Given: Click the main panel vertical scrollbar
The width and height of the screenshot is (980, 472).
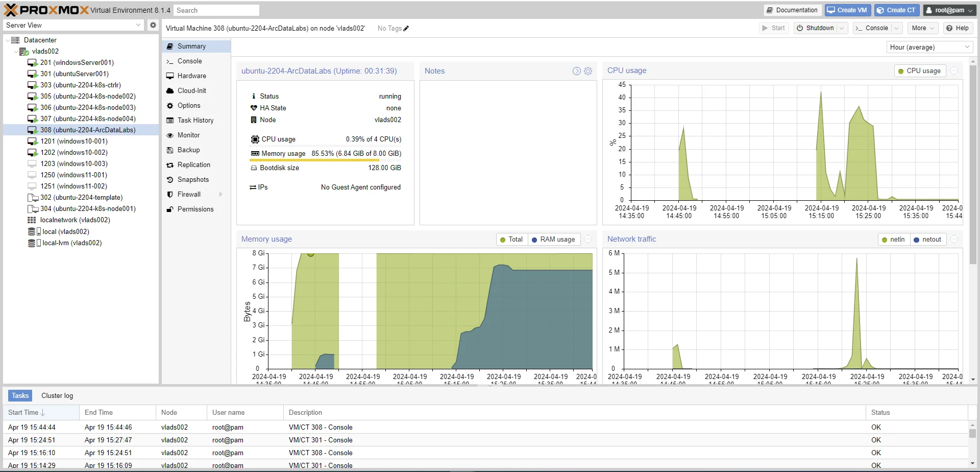Looking at the screenshot, I should pyautogui.click(x=973, y=164).
